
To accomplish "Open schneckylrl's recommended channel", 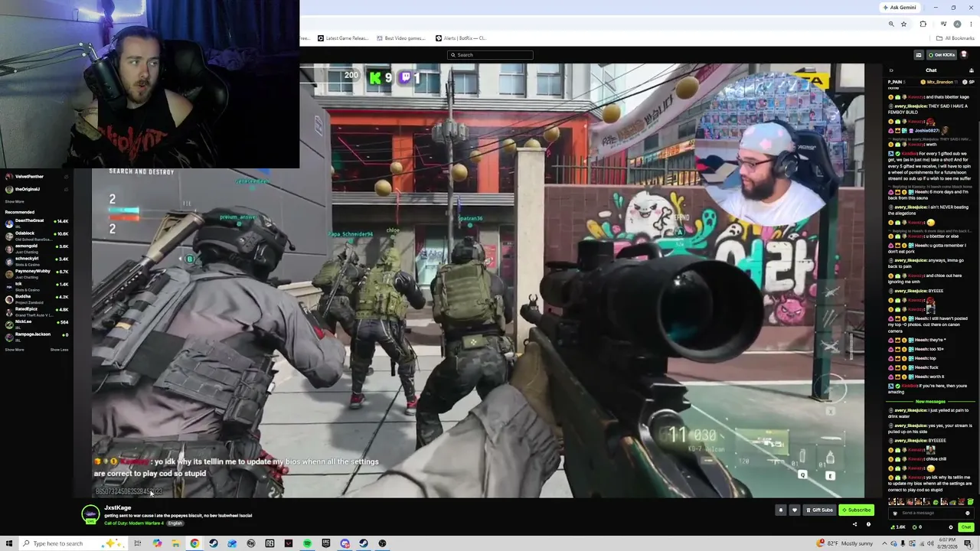I will click(x=35, y=261).
